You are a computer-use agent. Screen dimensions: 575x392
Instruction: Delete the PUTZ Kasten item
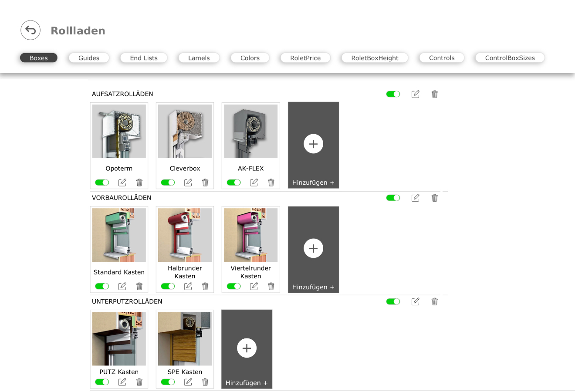tap(139, 382)
